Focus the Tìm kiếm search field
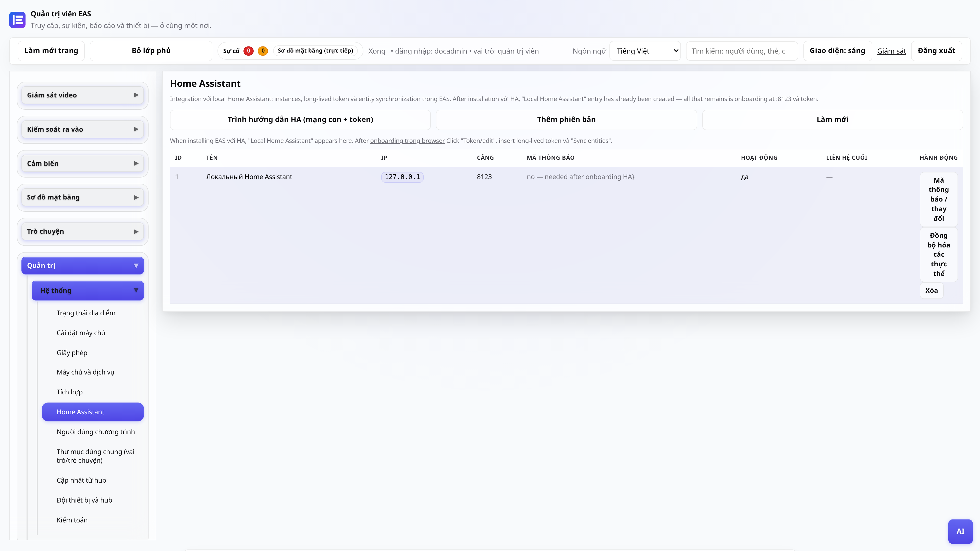The image size is (980, 551). click(741, 51)
